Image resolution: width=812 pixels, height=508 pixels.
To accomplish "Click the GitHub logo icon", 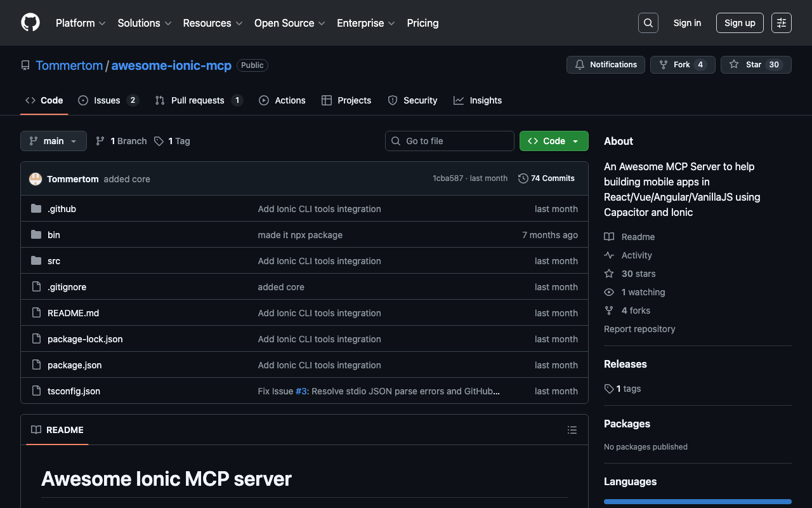I will pyautogui.click(x=30, y=23).
